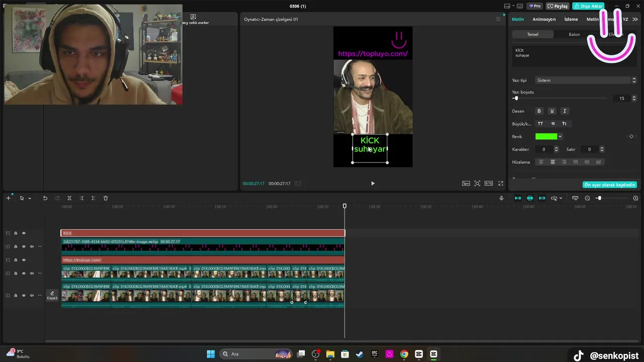The width and height of the screenshot is (644, 362).
Task: Expand hidden panel tabs with double chevron
Action: 635,19
